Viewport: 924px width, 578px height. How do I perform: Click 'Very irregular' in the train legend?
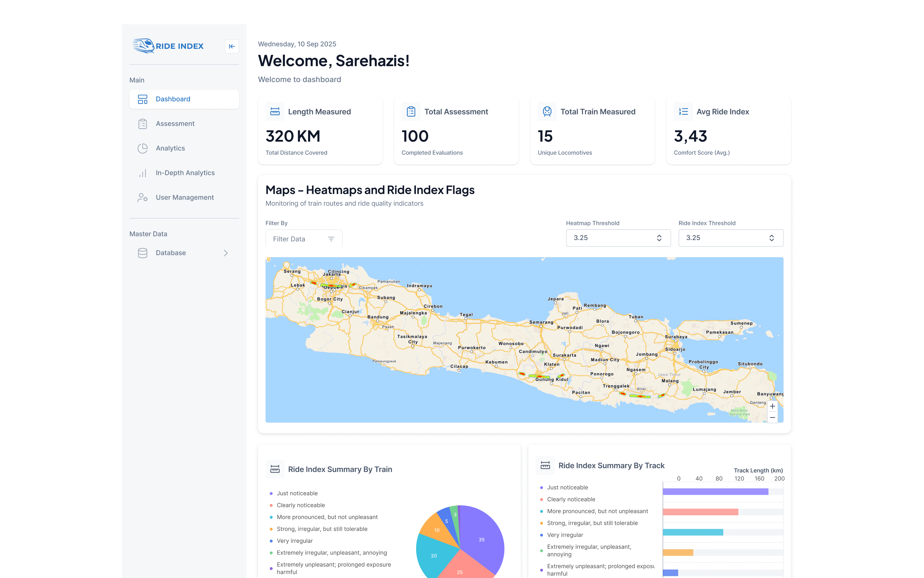tap(295, 541)
